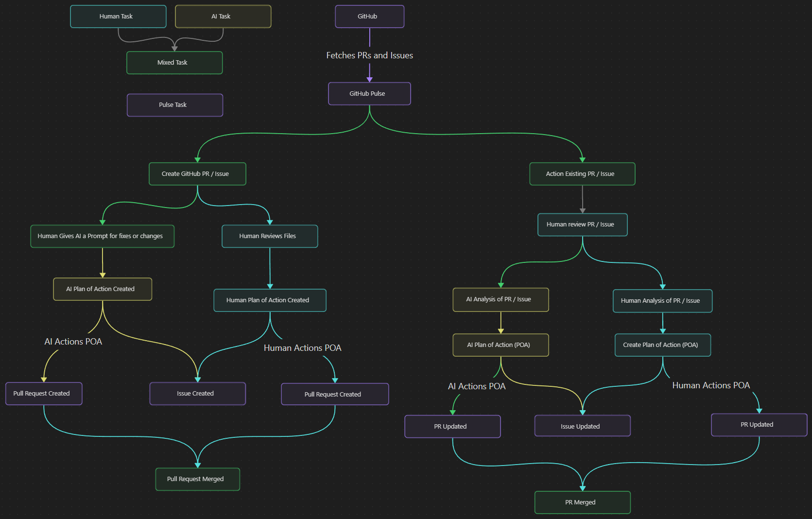This screenshot has width=812, height=519.
Task: Click the GitHub node at top
Action: [x=370, y=17]
